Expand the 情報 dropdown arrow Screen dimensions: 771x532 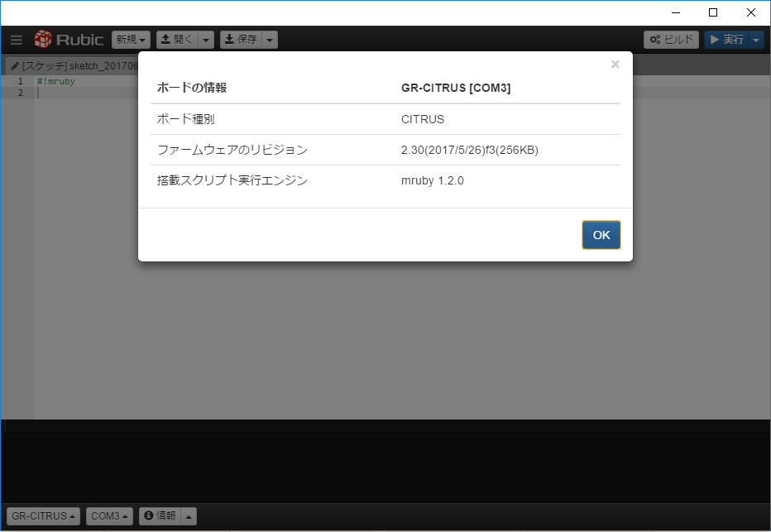[189, 516]
